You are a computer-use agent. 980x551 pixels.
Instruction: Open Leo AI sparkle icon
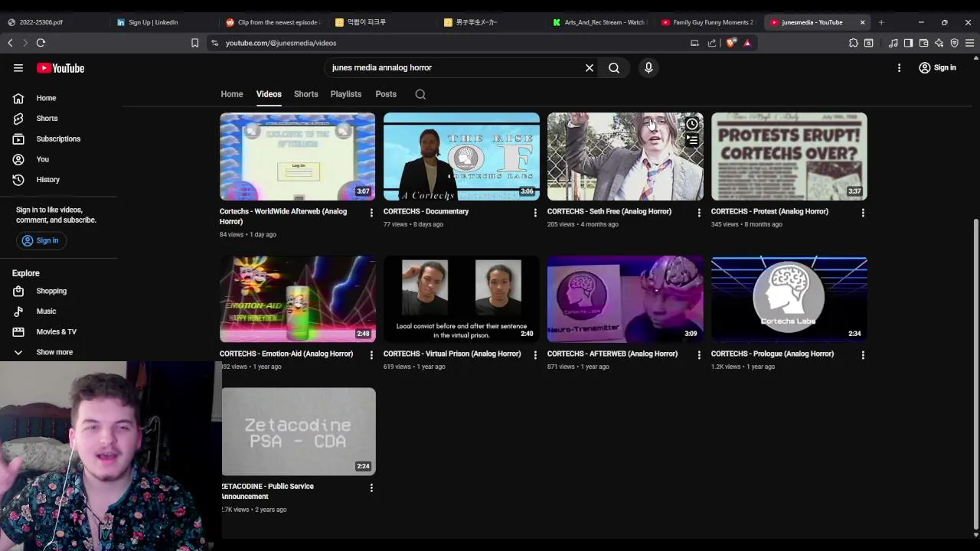click(x=939, y=43)
